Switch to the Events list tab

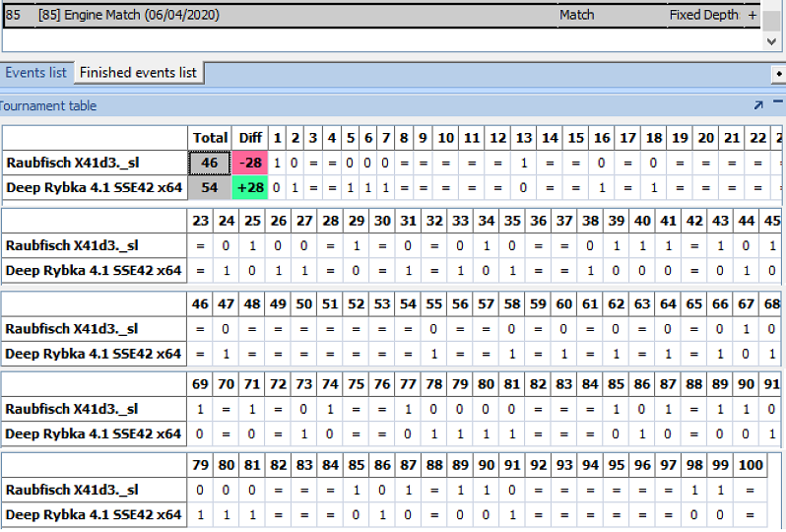pyautogui.click(x=35, y=73)
